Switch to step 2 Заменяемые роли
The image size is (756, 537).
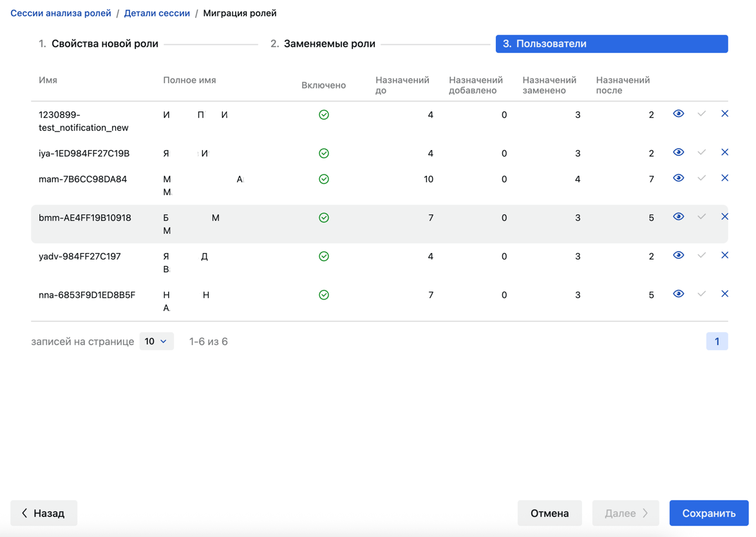(x=323, y=44)
